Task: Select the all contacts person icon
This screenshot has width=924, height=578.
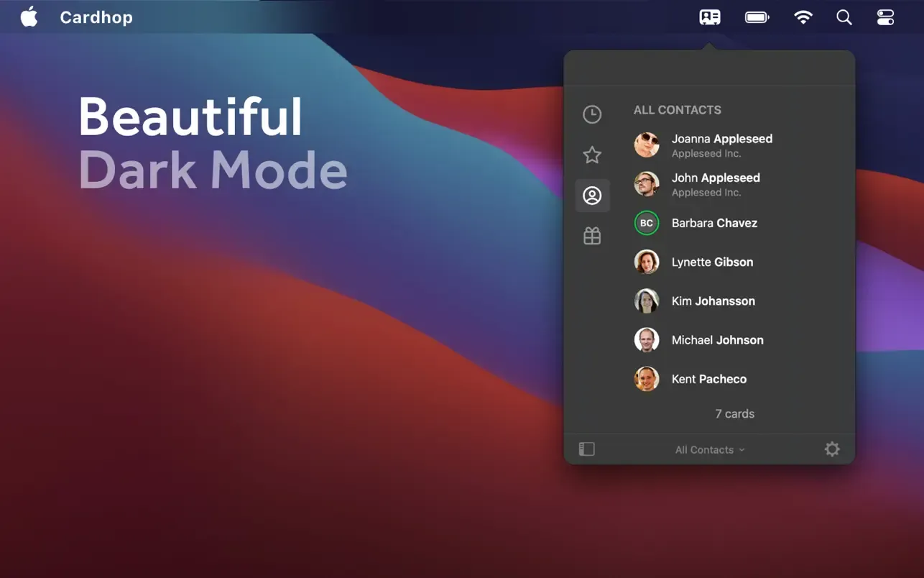Action: tap(592, 196)
